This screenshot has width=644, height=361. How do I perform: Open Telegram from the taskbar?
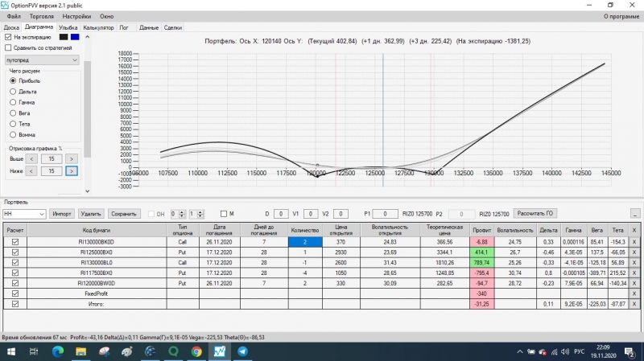(242, 351)
